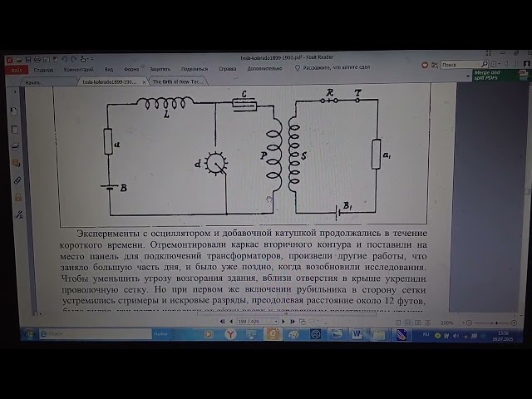Open Microsoft Word from taskbar
The width and height of the screenshot is (532, 399).
point(357,335)
